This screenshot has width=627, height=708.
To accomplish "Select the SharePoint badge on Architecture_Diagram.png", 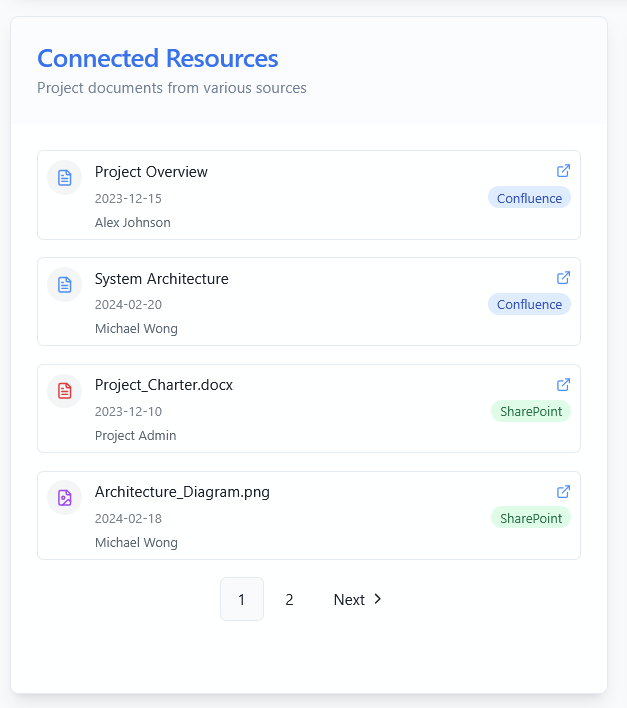I will click(x=531, y=518).
